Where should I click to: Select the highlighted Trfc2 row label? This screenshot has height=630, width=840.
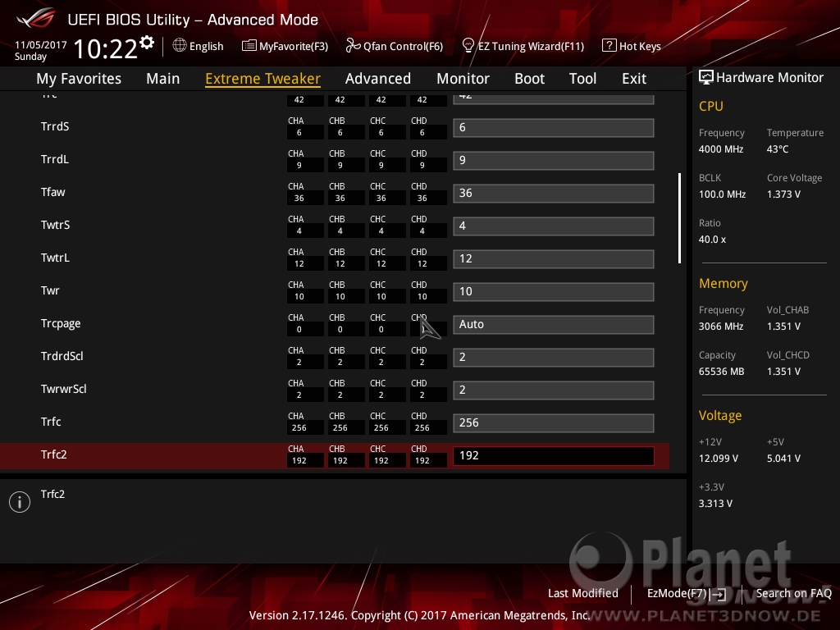coord(53,454)
